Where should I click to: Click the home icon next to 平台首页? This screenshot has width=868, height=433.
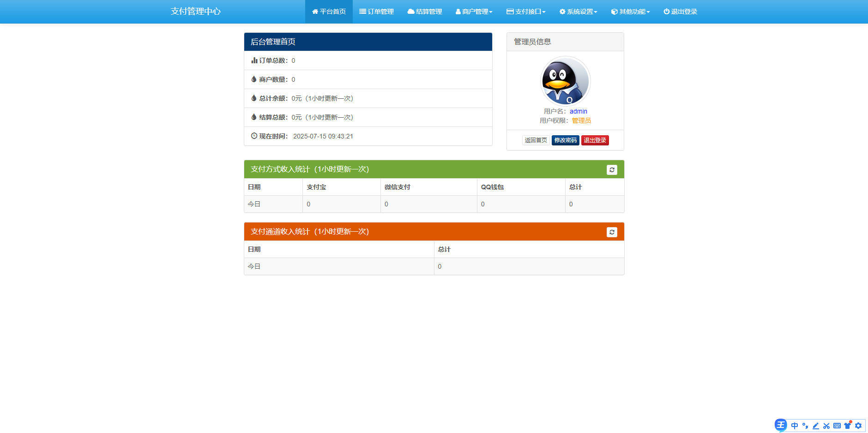click(x=315, y=11)
